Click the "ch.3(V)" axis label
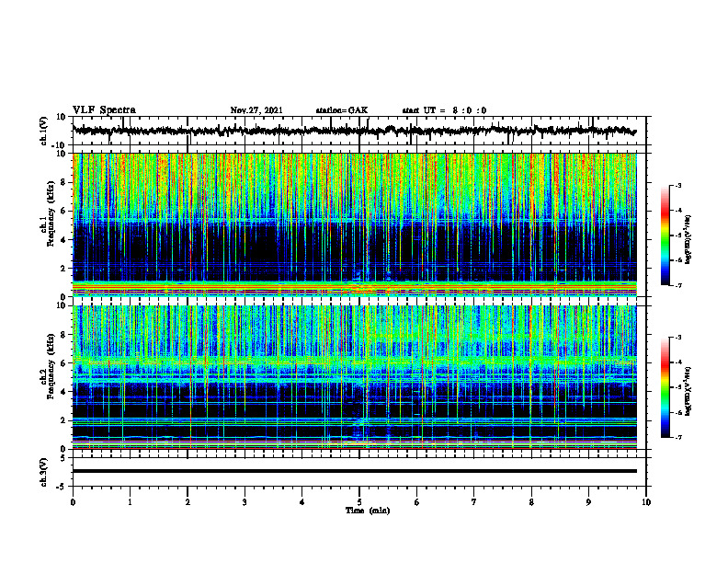 [x=44, y=472]
